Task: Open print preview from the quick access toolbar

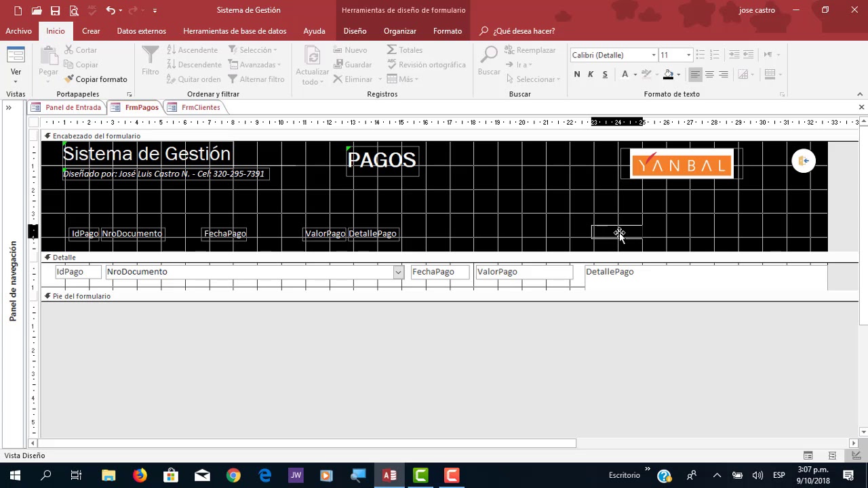Action: click(x=74, y=10)
